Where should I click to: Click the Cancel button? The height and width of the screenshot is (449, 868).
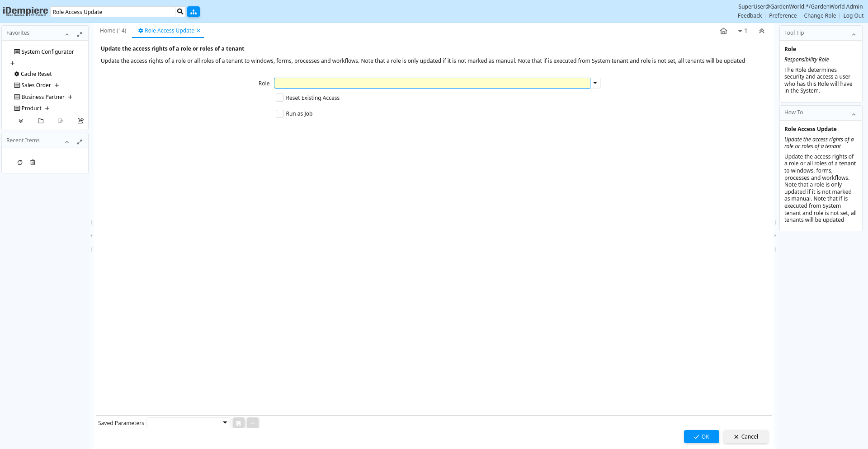[745, 437]
